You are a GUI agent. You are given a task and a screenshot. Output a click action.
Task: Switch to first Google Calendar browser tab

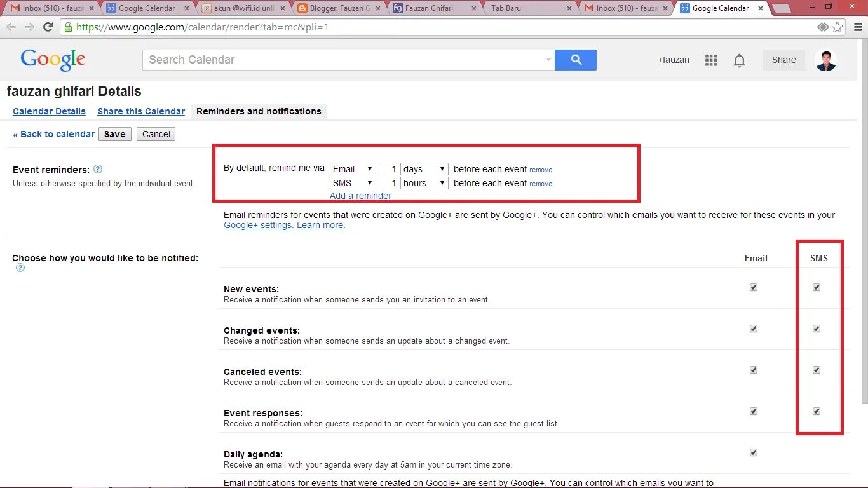point(146,8)
